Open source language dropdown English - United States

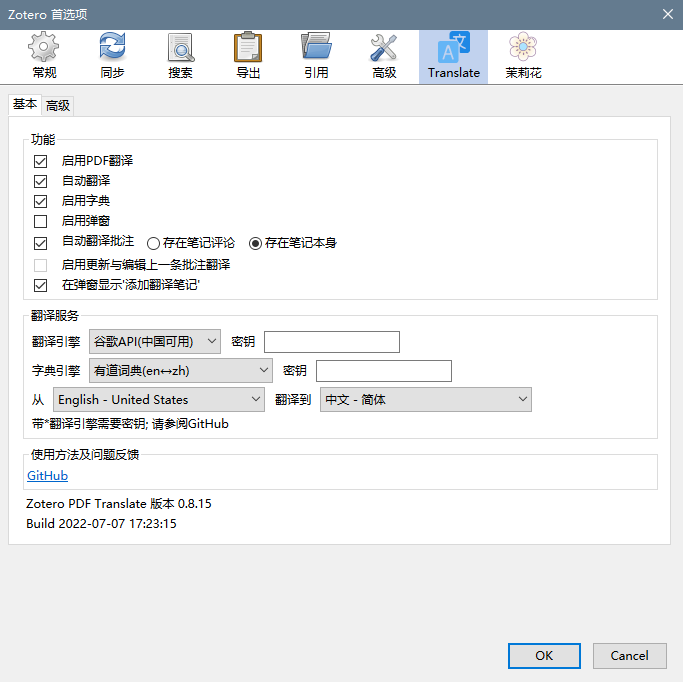click(159, 399)
